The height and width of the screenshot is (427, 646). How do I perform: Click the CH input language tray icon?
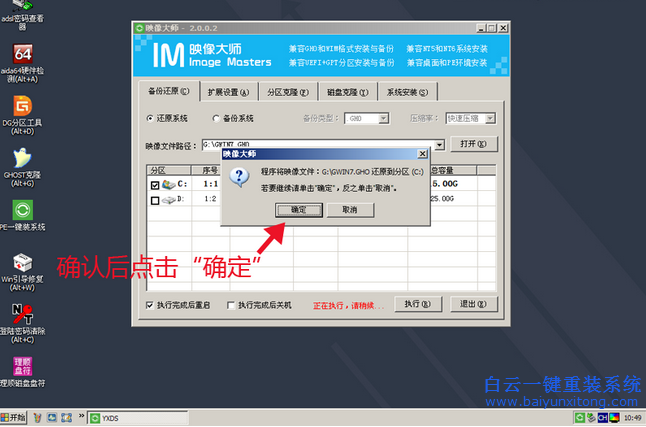(603, 418)
